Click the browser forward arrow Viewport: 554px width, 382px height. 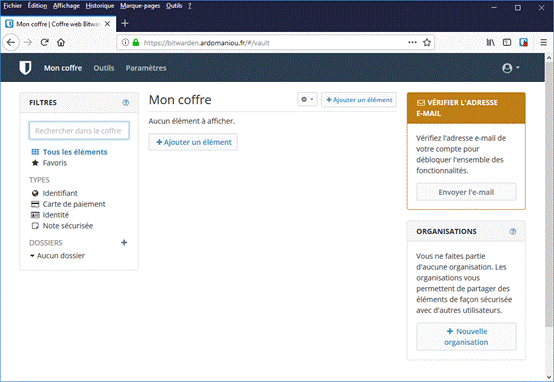pos(28,42)
